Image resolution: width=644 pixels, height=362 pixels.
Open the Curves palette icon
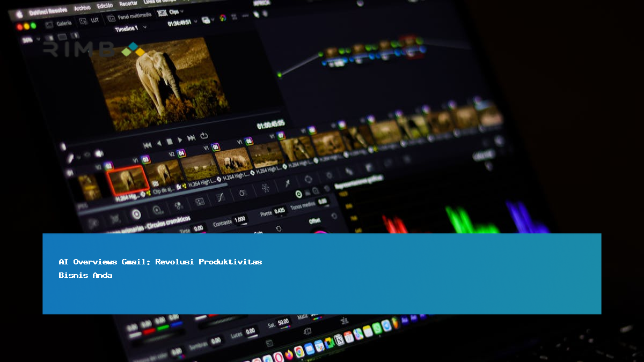pyautogui.click(x=221, y=197)
